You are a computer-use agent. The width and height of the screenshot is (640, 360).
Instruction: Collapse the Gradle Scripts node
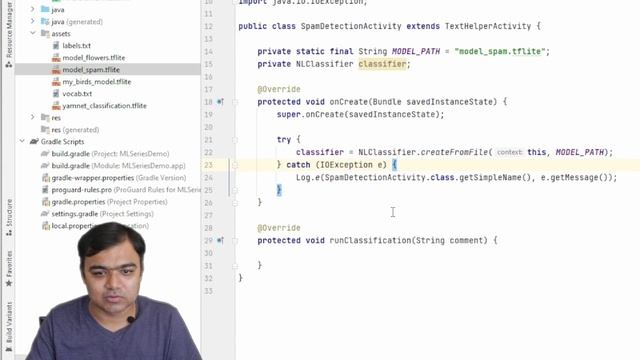[22, 142]
